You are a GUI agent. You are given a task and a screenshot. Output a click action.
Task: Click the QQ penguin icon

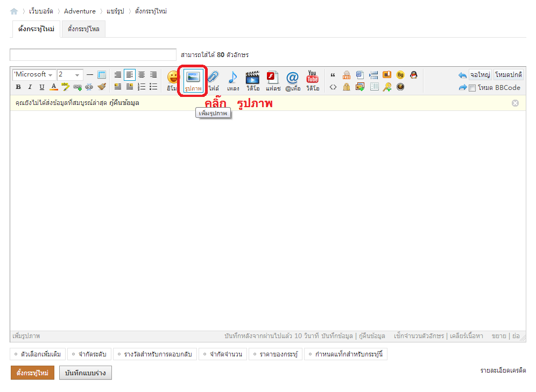coord(414,74)
